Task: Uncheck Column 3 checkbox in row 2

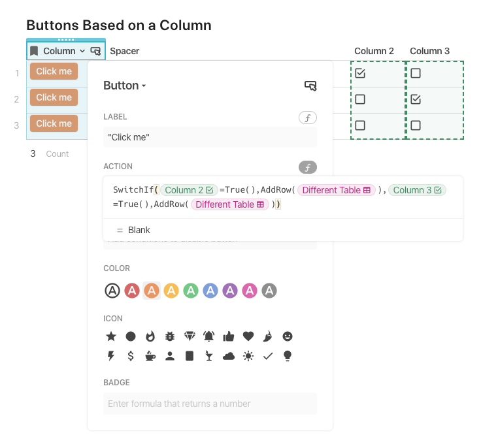Action: click(416, 99)
